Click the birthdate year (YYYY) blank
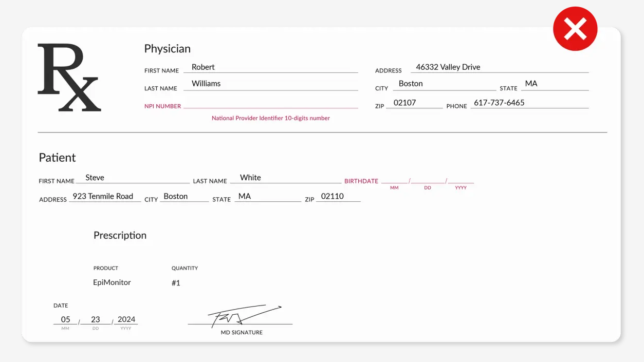 (461, 180)
